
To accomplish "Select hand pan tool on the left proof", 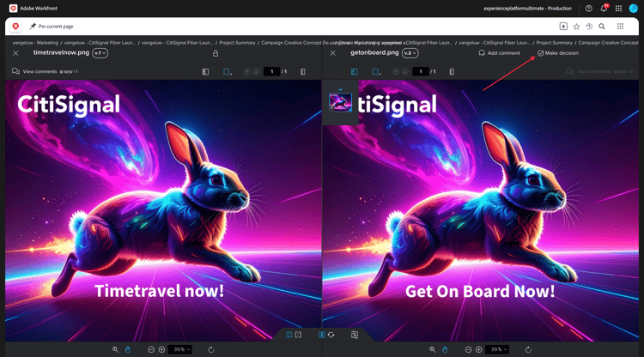I will click(x=128, y=349).
